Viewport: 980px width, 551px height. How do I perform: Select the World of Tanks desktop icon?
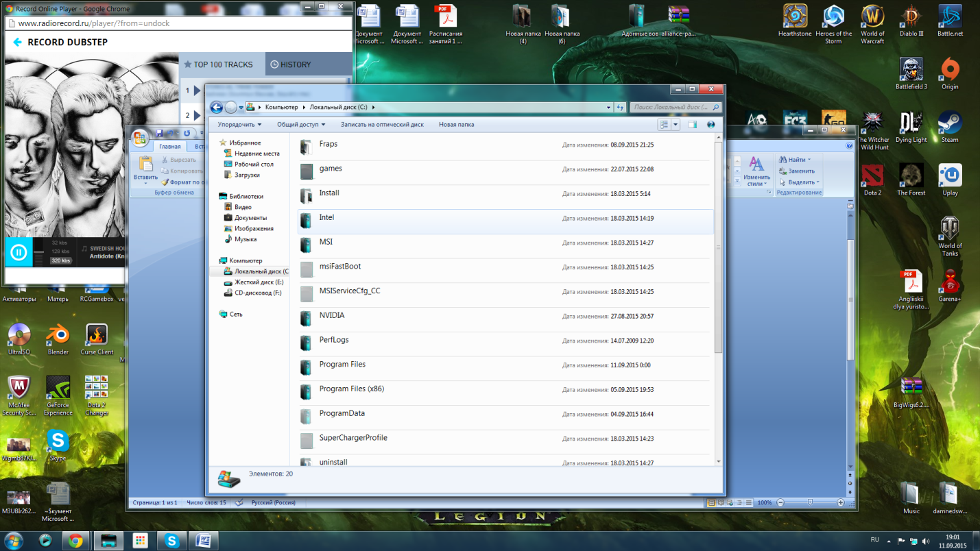[x=950, y=236]
